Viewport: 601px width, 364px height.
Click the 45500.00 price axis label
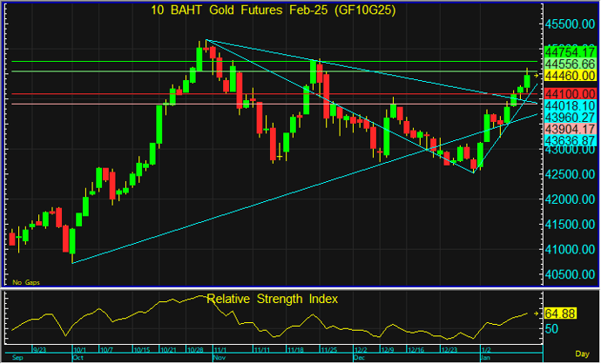point(570,25)
